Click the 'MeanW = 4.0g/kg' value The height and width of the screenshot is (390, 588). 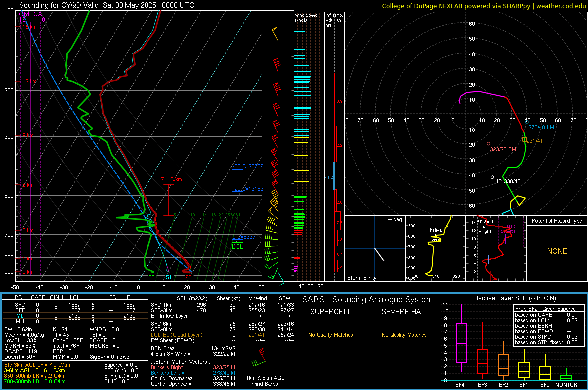[x=24, y=335]
